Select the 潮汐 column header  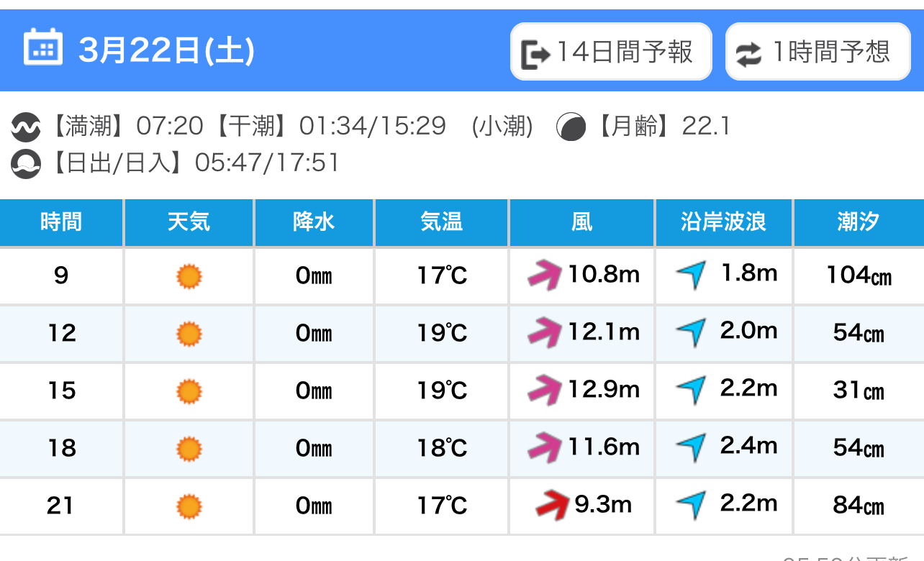tap(859, 222)
